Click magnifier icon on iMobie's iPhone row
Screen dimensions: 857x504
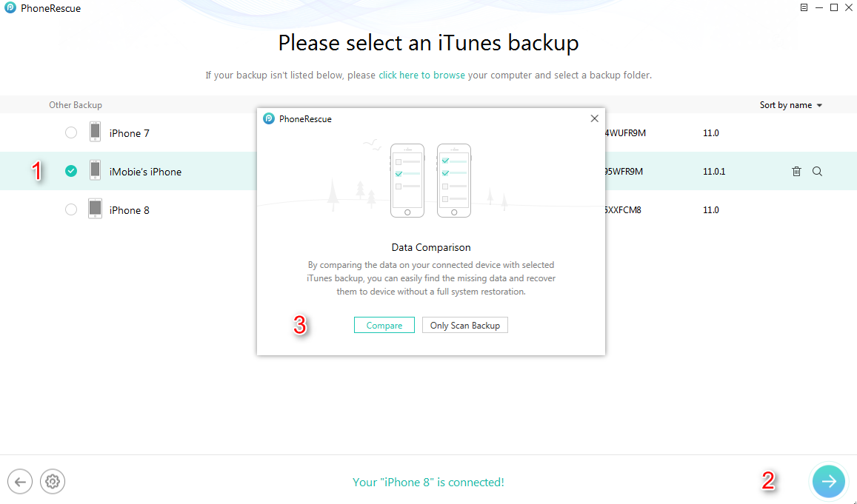(817, 172)
